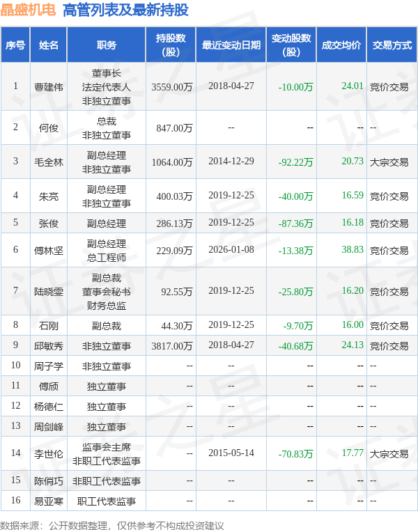Select the name 易亚寒
This screenshot has width=418, height=532.
(x=49, y=501)
